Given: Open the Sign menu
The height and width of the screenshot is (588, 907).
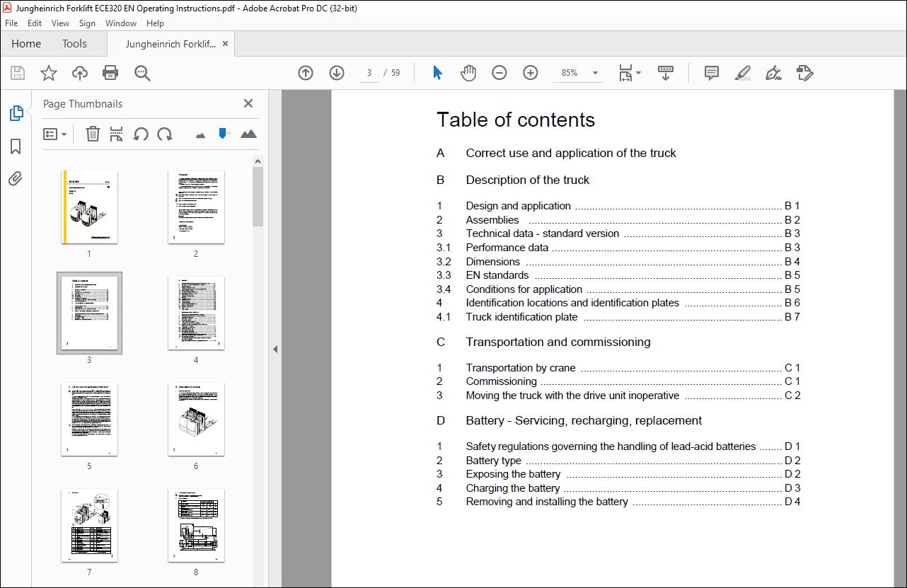Looking at the screenshot, I should coord(87,23).
